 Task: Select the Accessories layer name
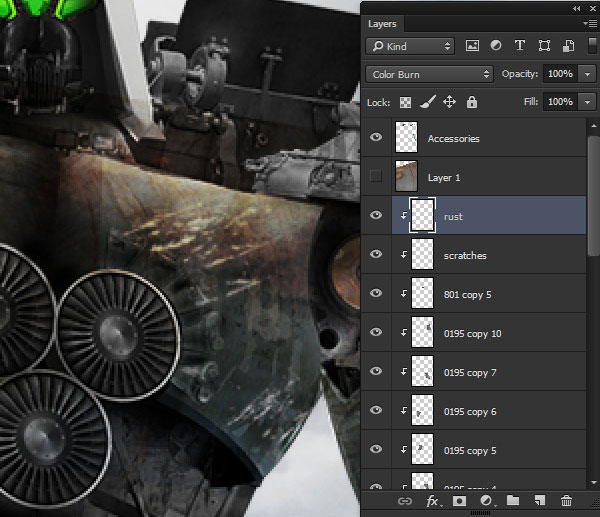click(453, 139)
